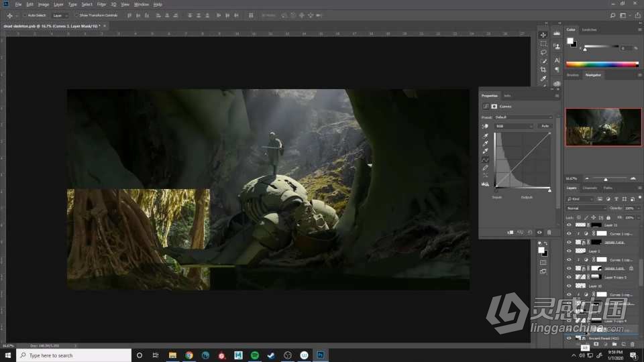Viewport: 644px width, 362px height.
Task: Select the Brush tool in the tools panel
Action: tap(543, 61)
